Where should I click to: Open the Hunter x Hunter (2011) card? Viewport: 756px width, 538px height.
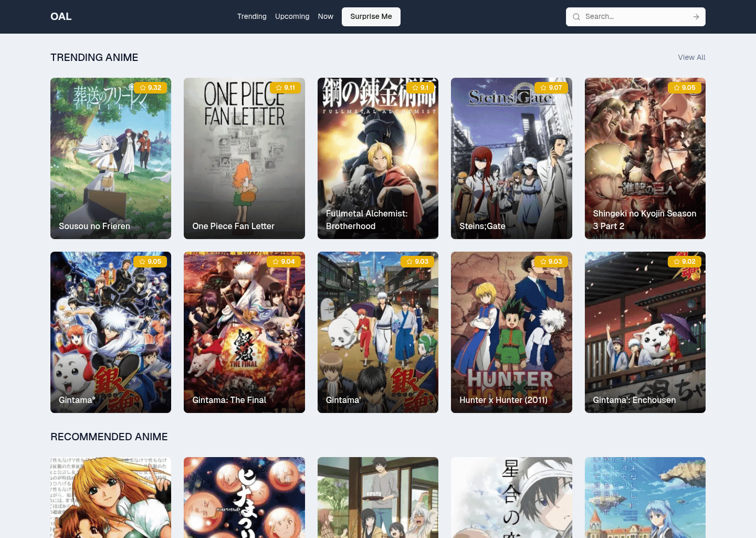511,333
